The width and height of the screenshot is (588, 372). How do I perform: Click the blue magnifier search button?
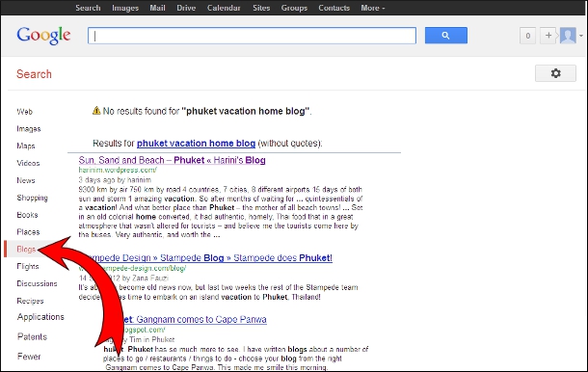(446, 36)
